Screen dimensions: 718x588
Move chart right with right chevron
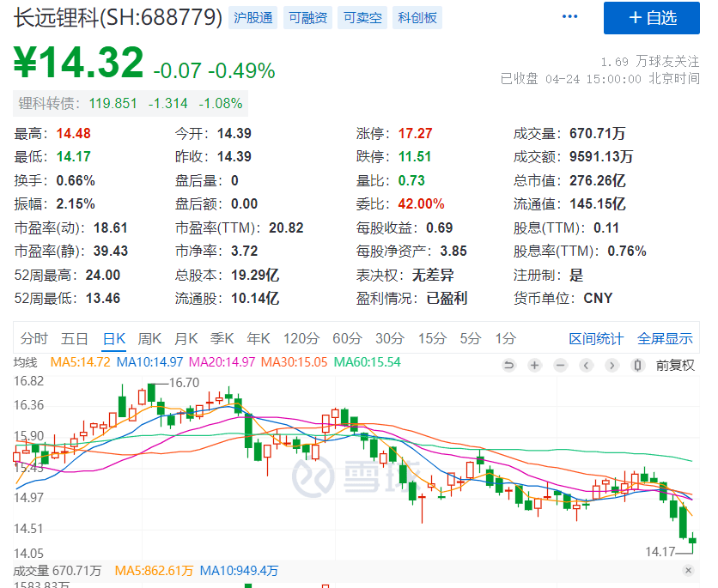612,365
